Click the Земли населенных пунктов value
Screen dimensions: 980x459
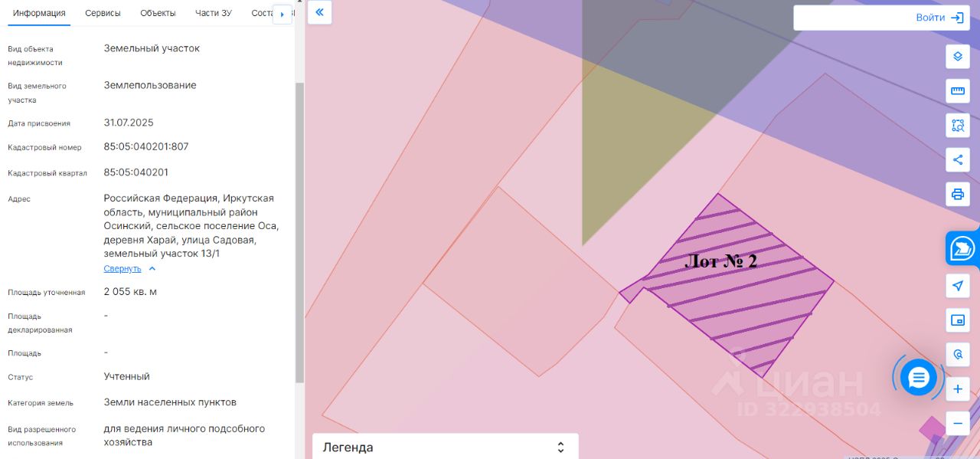(170, 402)
